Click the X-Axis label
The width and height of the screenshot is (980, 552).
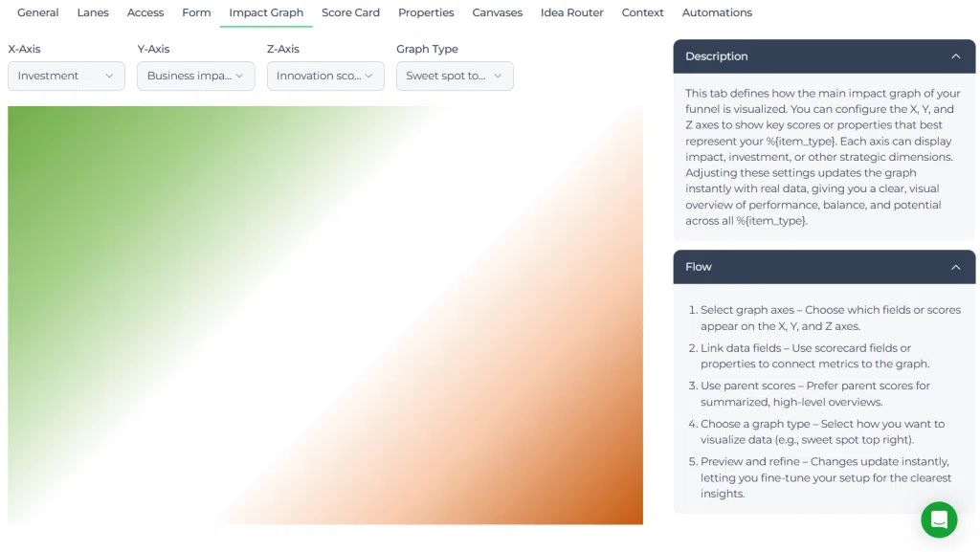pyautogui.click(x=24, y=49)
